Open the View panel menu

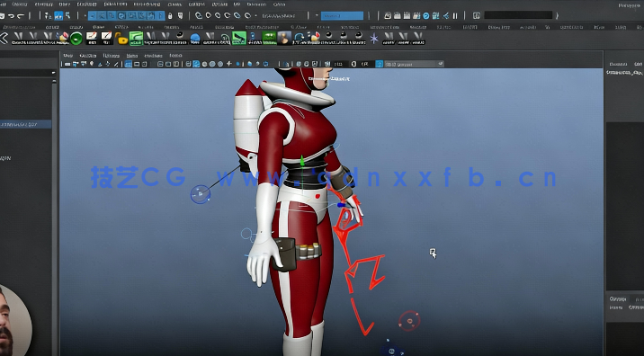pyautogui.click(x=67, y=56)
